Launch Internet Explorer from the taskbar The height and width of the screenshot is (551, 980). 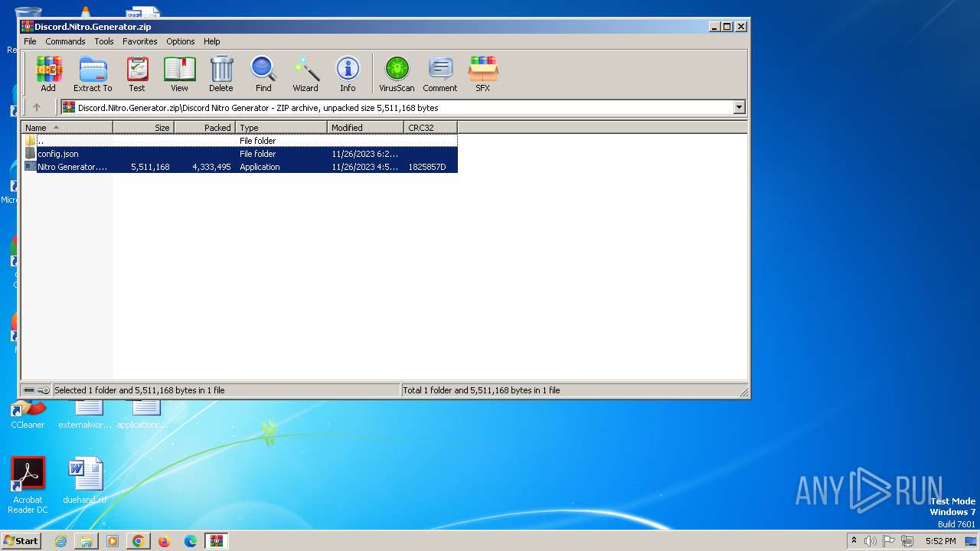click(60, 541)
